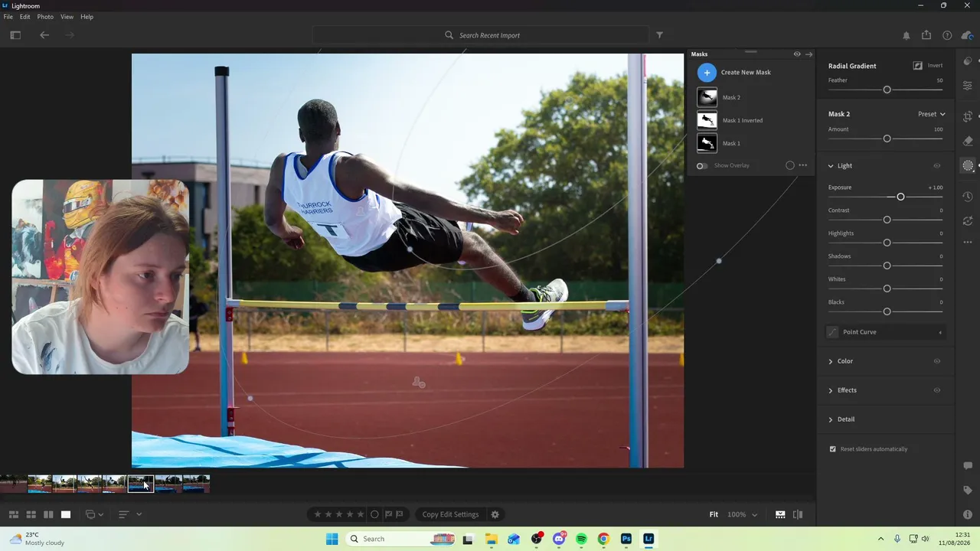
Task: Switch to detail single-photo view
Action: (66, 514)
